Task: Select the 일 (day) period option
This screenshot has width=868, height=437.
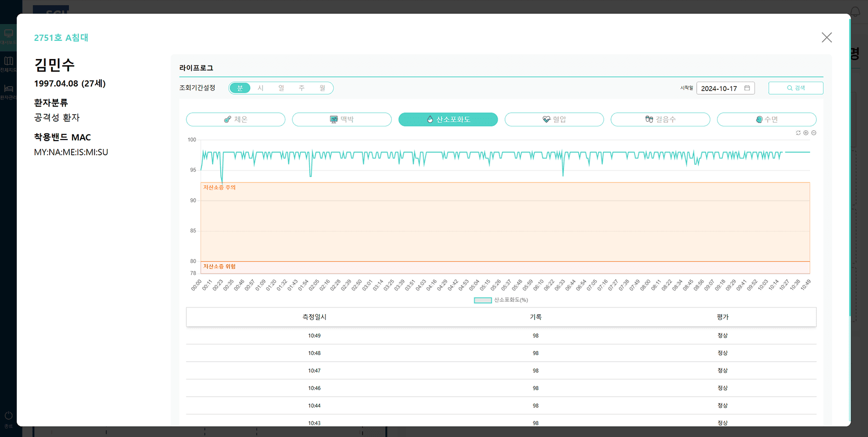Action: tap(281, 88)
